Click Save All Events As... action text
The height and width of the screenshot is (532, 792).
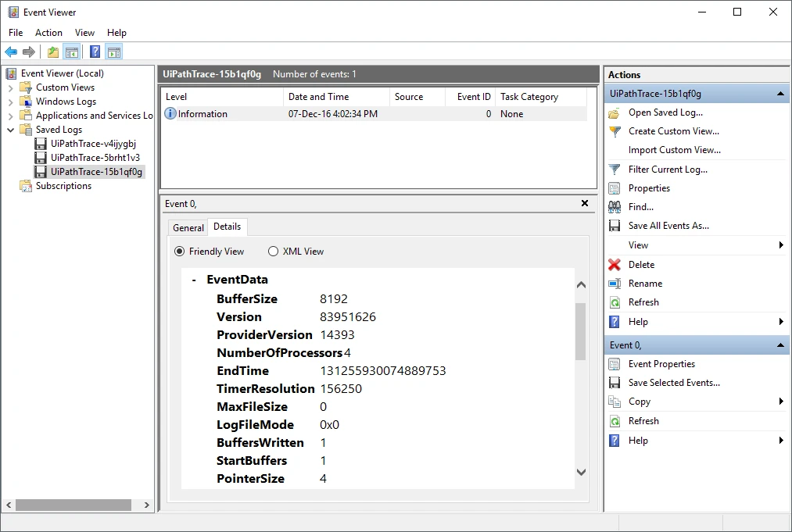point(668,226)
